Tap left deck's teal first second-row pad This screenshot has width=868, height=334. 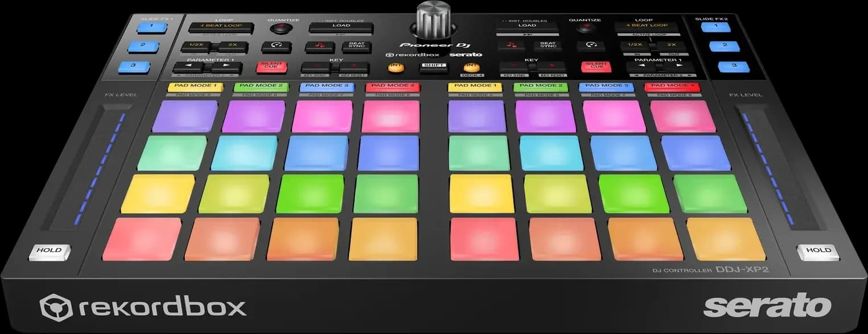(x=172, y=153)
